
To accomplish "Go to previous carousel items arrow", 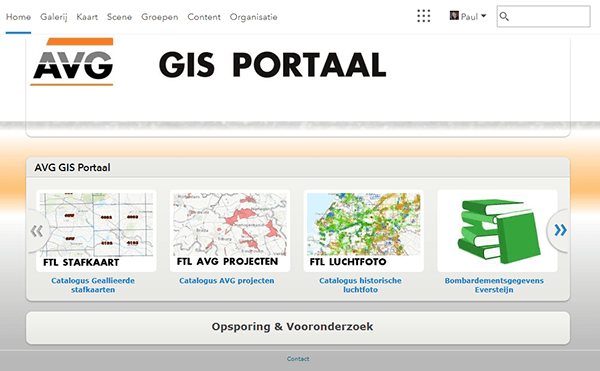I will [37, 231].
